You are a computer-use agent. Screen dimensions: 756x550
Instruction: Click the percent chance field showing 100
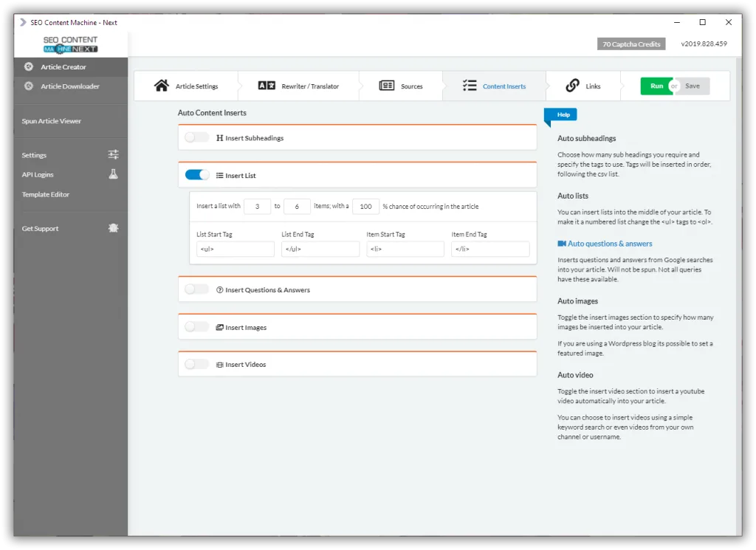click(x=366, y=206)
